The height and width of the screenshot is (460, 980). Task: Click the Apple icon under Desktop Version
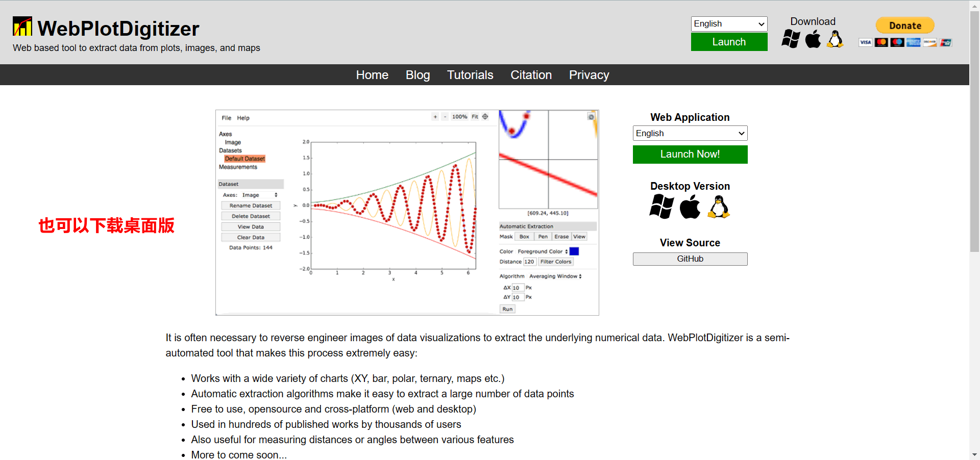tap(690, 207)
